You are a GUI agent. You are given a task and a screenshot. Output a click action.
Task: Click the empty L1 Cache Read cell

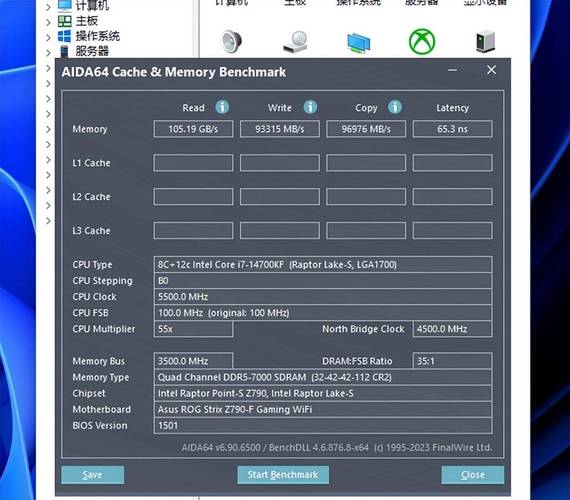pyautogui.click(x=193, y=163)
